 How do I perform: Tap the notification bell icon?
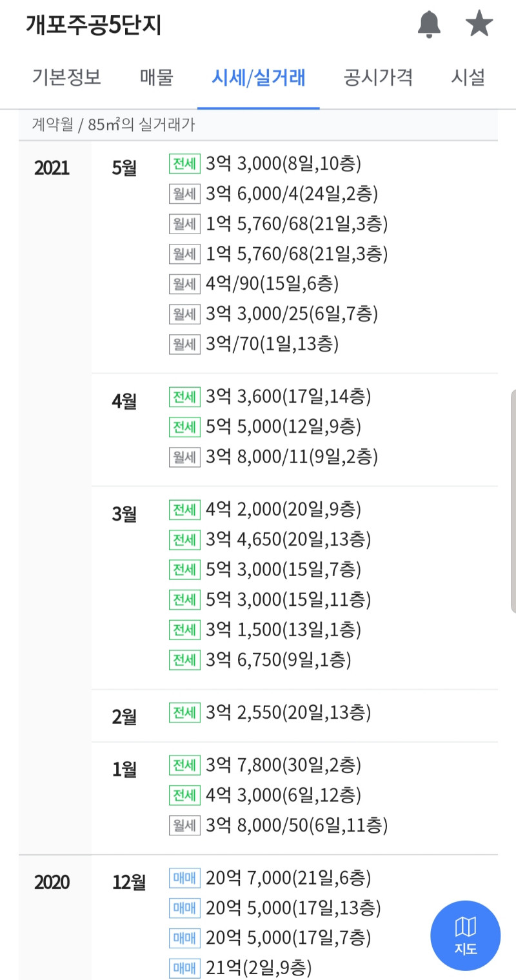coord(429,25)
